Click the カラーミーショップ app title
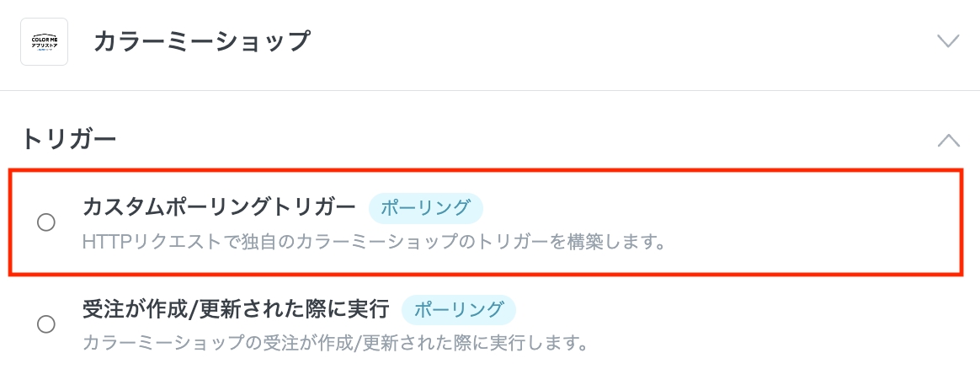Viewport: 980px width, 369px height. pos(201,41)
